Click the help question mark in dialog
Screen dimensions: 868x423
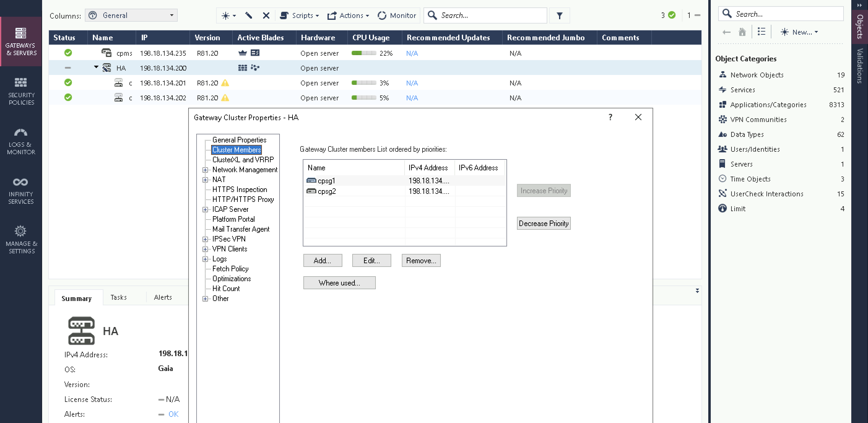pos(610,117)
